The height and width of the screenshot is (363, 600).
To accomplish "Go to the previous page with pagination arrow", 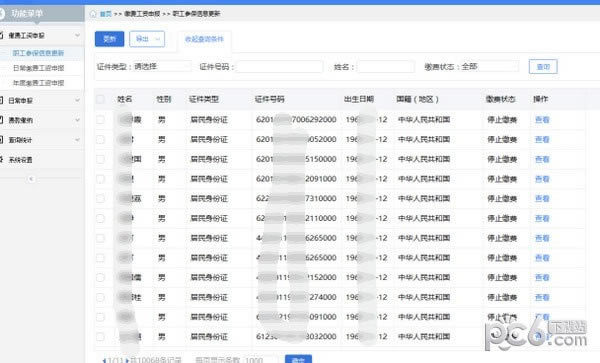I will pyautogui.click(x=104, y=360).
